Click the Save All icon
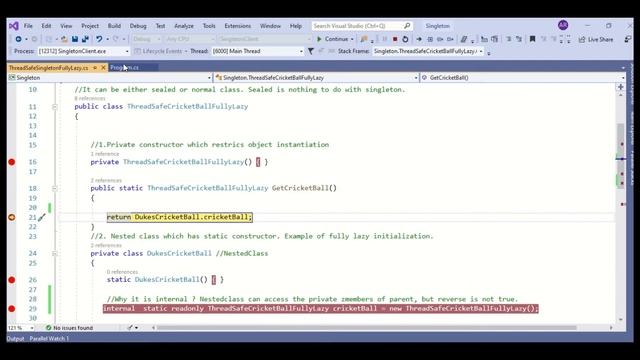The image size is (640, 360). click(x=85, y=39)
